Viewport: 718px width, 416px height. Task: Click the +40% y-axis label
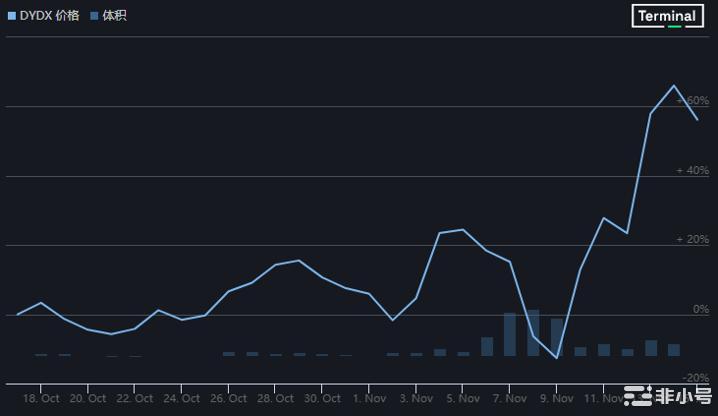click(692, 171)
